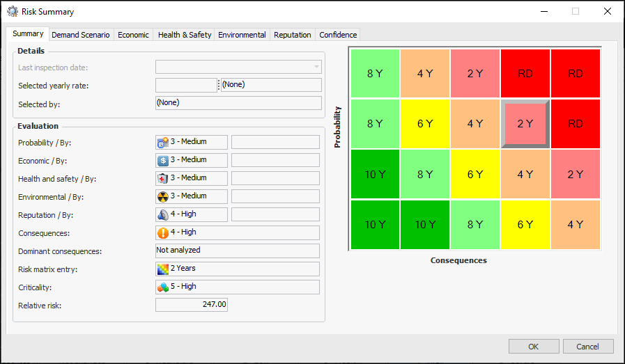The height and width of the screenshot is (364, 625).
Task: Click the Cancel button
Action: [588, 347]
